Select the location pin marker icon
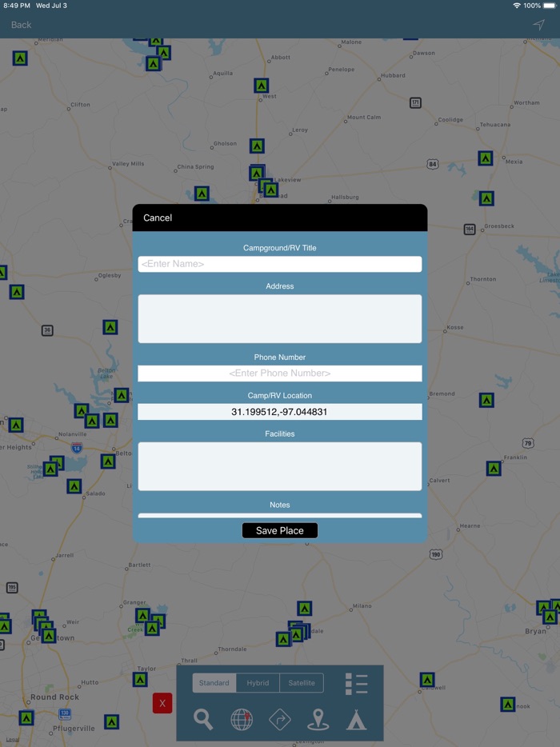 (x=318, y=719)
